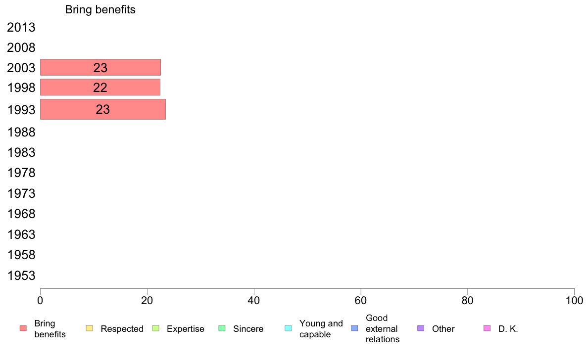This screenshot has height=364, width=588.
Task: Click the 100 tick on the x-axis
Action: 574,301
